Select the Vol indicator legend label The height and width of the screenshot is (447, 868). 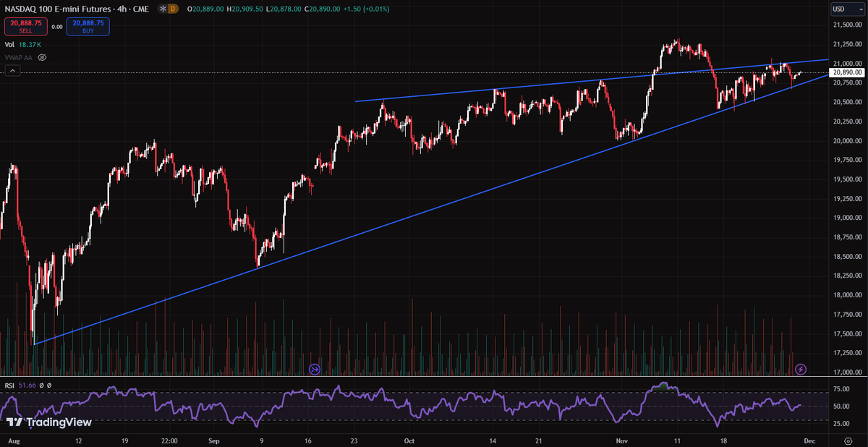[9, 45]
